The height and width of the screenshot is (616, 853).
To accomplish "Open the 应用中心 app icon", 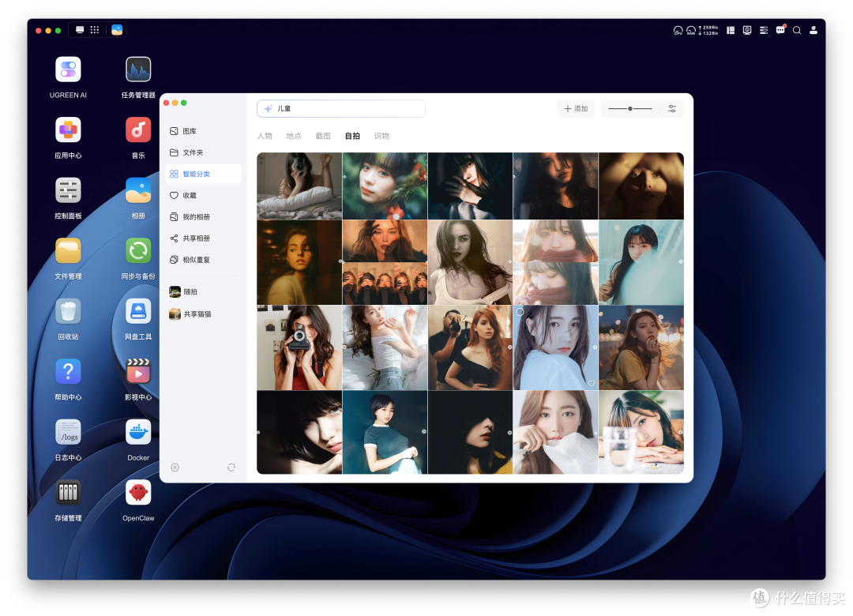I will point(68,130).
